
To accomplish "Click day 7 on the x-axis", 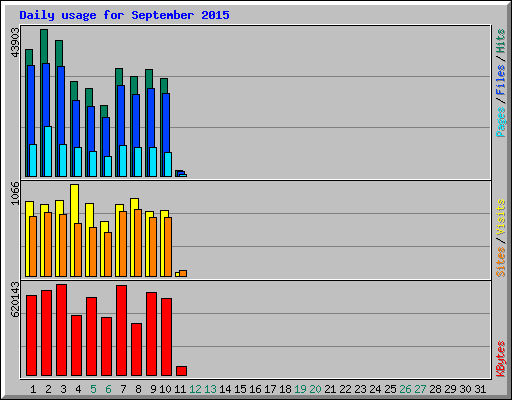I will [123, 389].
